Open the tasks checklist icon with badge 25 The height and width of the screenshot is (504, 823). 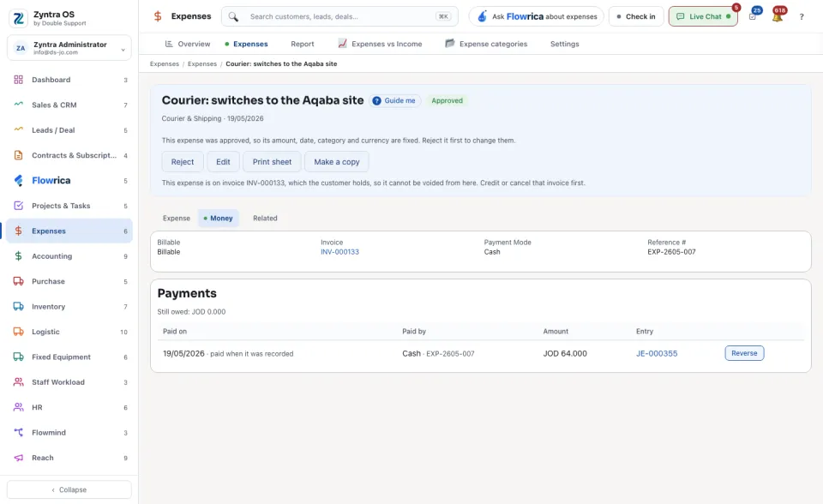[753, 17]
